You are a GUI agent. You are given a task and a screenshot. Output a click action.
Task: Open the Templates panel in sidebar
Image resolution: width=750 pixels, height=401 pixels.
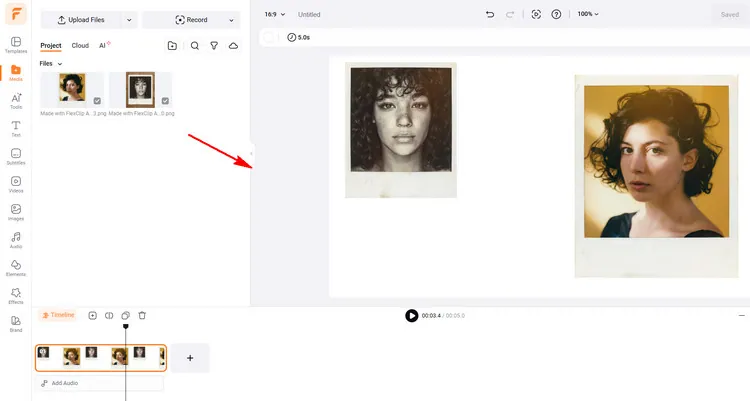click(x=15, y=44)
